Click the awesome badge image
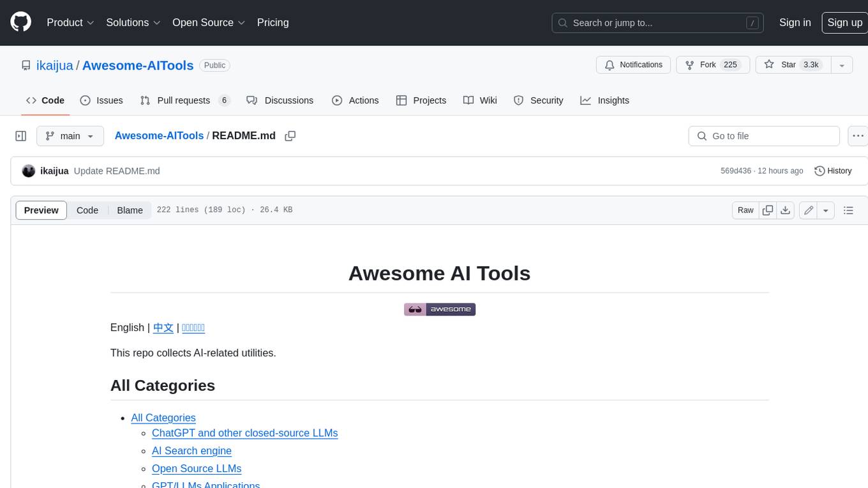868x488 pixels. [x=440, y=309]
